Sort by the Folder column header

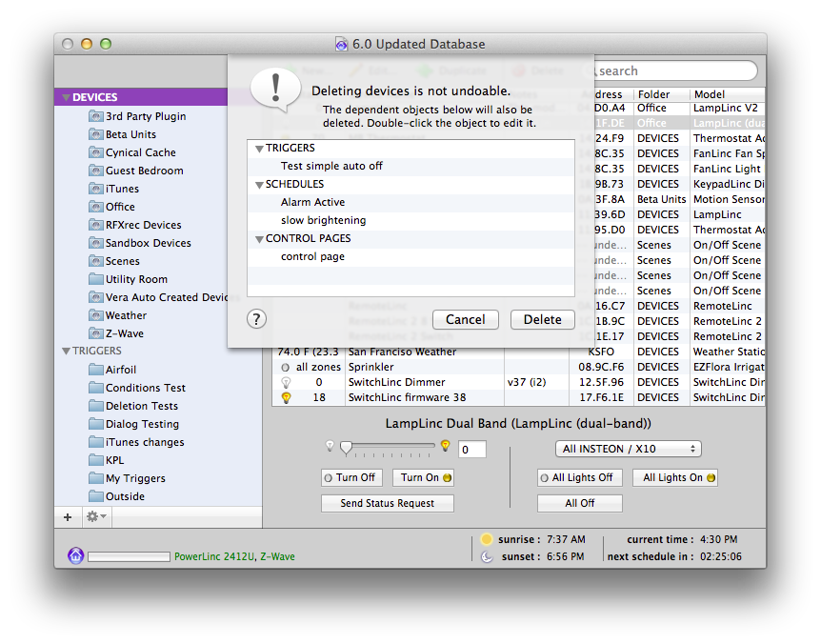tap(661, 94)
